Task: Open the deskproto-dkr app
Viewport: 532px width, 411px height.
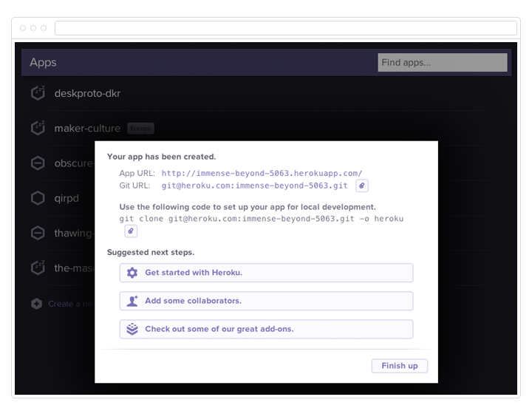Action: (x=87, y=93)
